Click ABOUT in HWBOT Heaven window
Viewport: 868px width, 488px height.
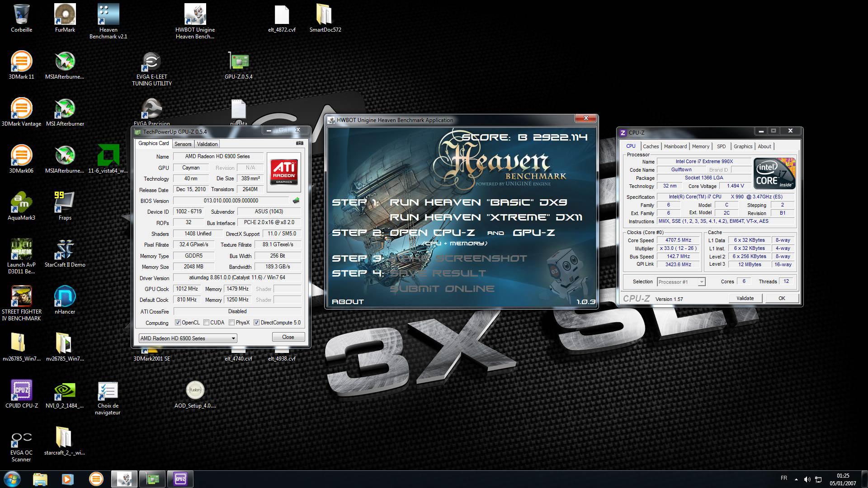coord(348,301)
